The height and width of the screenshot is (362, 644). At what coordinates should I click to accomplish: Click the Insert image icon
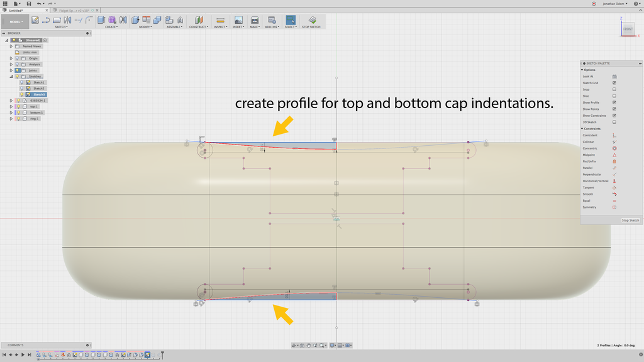pos(238,20)
